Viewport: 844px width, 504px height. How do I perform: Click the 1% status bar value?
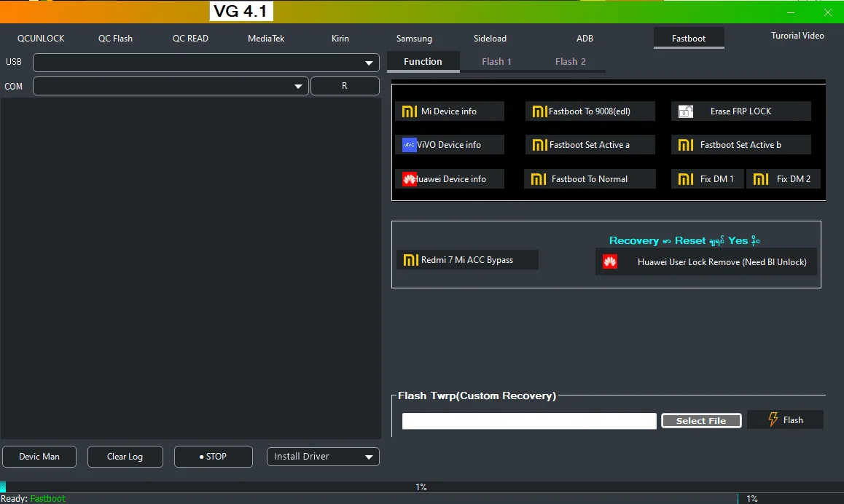click(752, 499)
